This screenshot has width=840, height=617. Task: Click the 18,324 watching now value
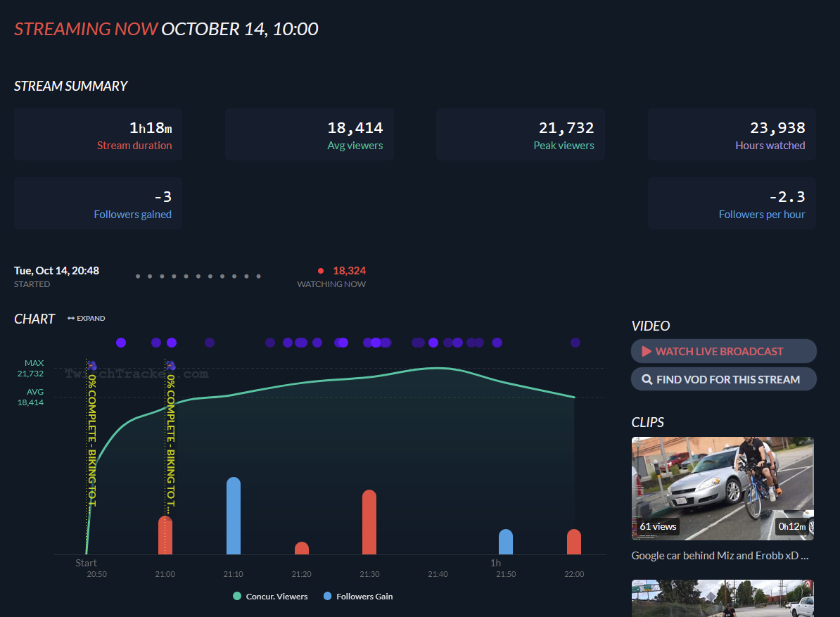click(x=349, y=270)
